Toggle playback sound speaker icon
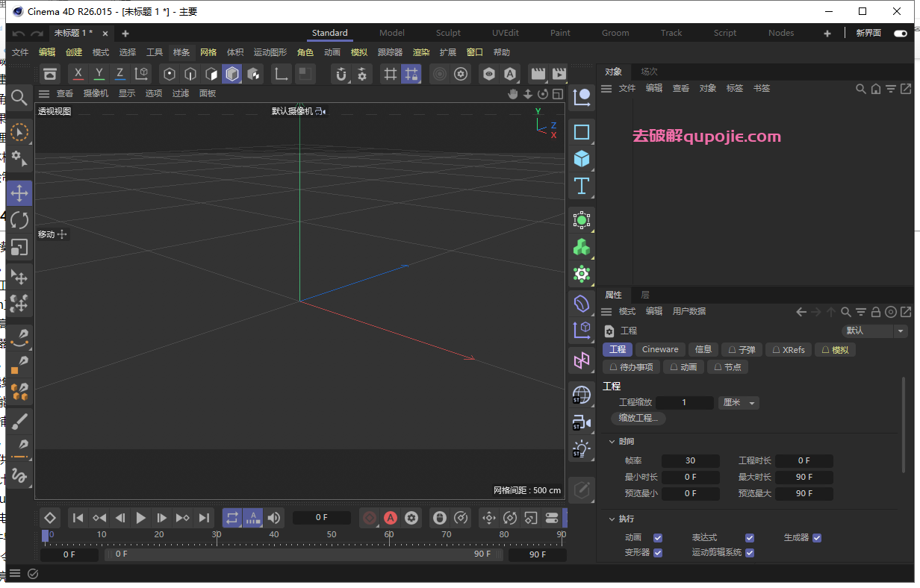 [274, 517]
